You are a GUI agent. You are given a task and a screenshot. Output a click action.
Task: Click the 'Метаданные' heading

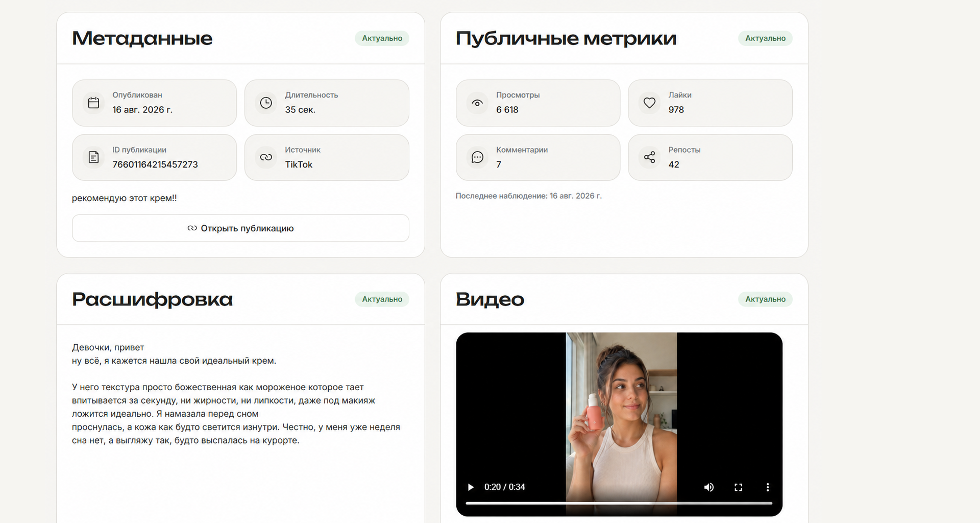click(x=142, y=38)
